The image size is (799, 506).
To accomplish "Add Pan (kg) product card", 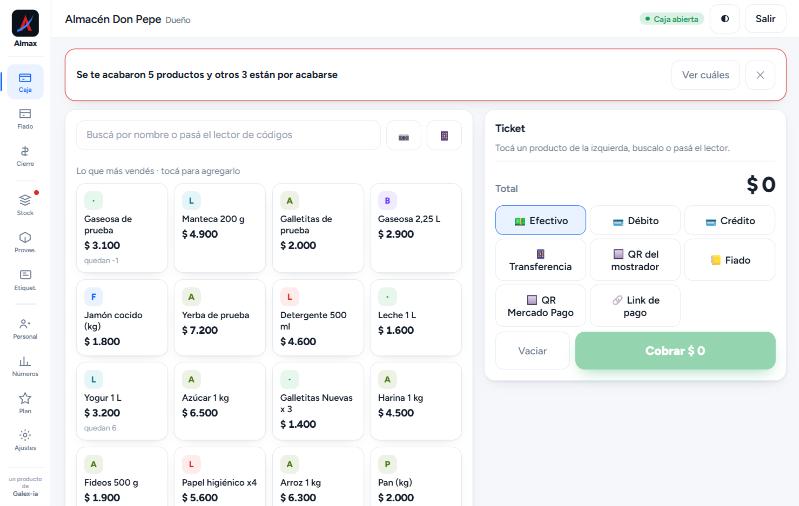I will [x=416, y=477].
